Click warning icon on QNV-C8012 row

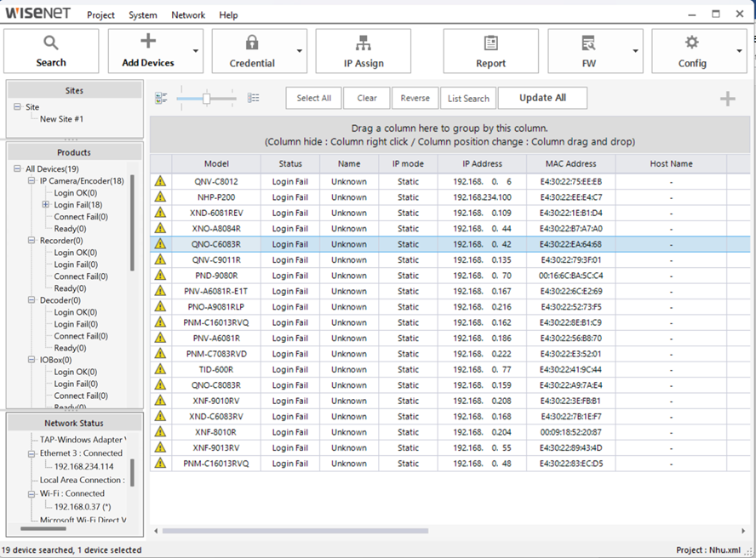(x=160, y=181)
